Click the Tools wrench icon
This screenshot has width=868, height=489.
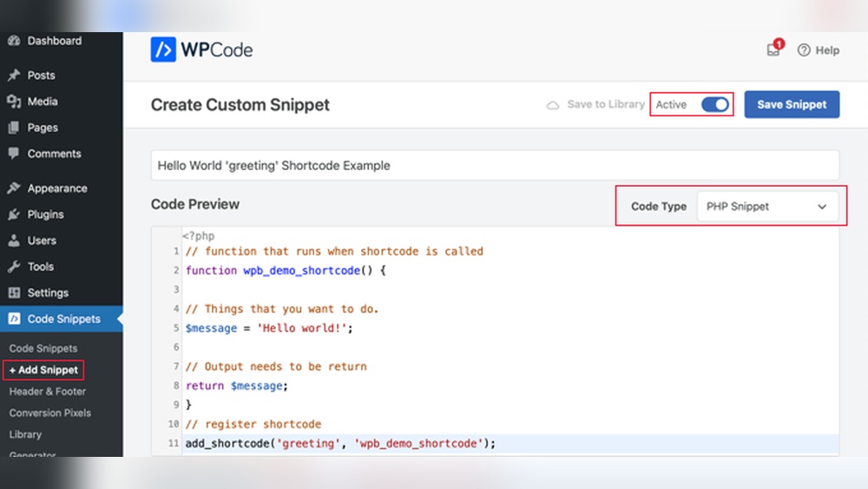(x=14, y=267)
